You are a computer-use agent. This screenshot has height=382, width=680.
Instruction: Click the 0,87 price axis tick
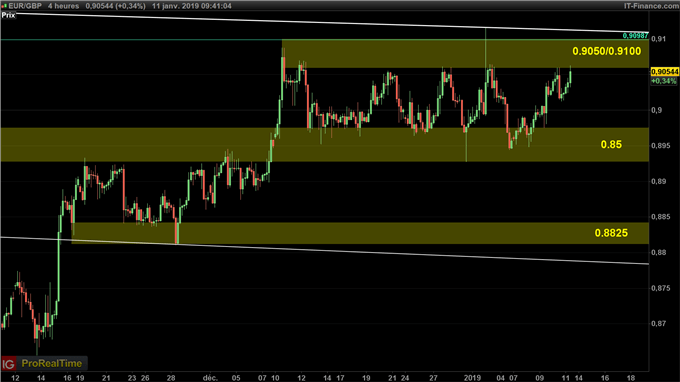657,323
